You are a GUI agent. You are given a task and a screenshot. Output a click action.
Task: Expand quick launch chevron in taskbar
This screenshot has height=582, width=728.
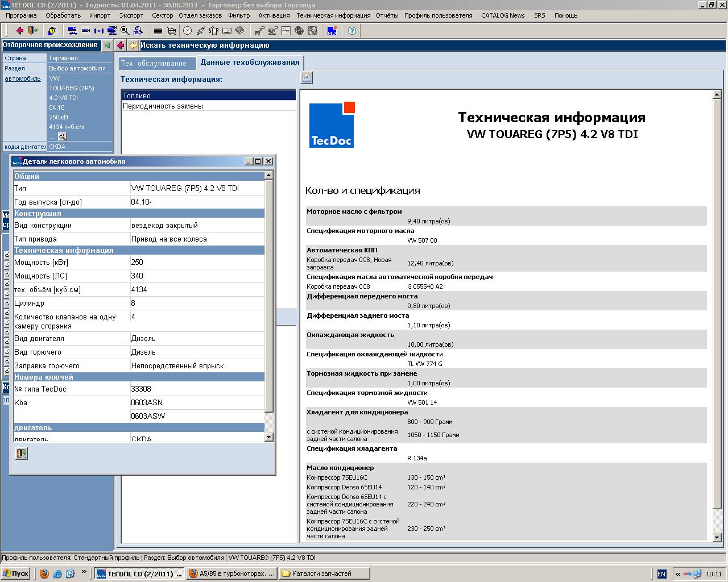pyautogui.click(x=84, y=572)
